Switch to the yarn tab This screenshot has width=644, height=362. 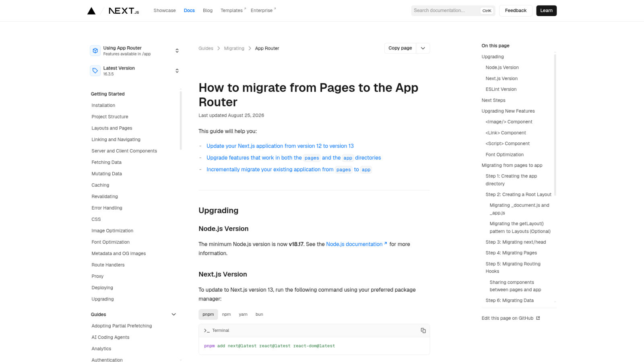(243, 315)
